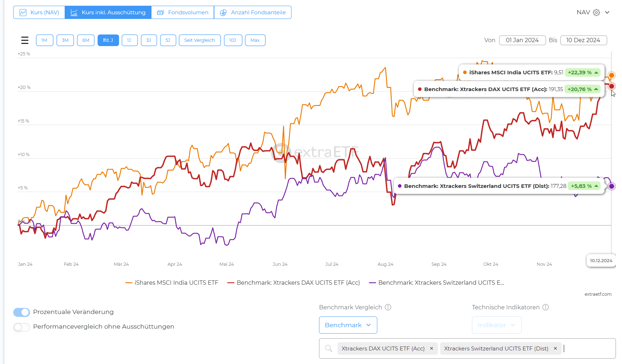Edit the Von start date field
This screenshot has width=622, height=364.
click(x=522, y=40)
